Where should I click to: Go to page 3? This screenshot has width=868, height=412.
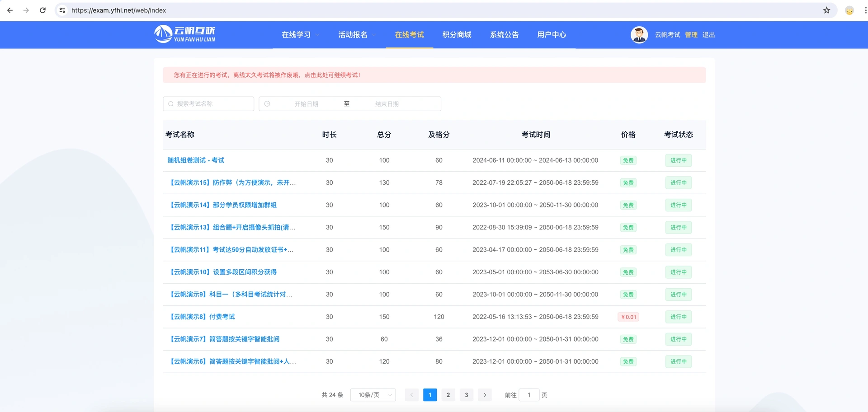[x=467, y=395]
